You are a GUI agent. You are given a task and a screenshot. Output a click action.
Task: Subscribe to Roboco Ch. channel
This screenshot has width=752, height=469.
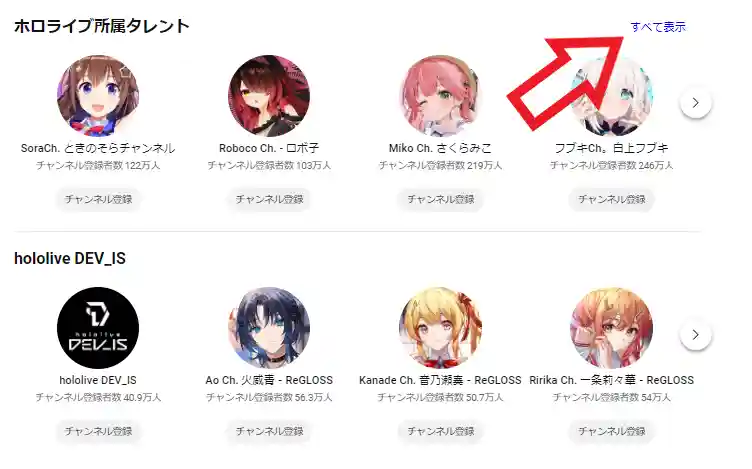click(269, 199)
